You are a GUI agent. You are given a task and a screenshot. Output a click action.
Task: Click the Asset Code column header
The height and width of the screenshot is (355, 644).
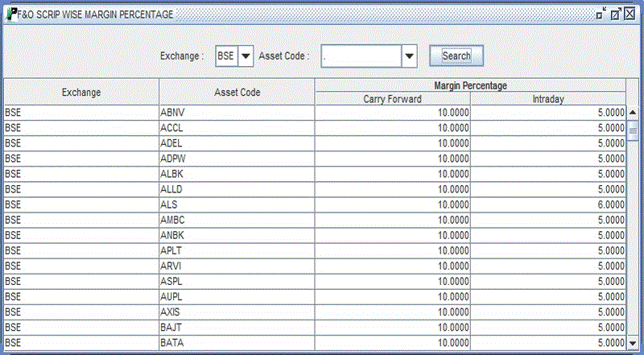[x=237, y=93]
